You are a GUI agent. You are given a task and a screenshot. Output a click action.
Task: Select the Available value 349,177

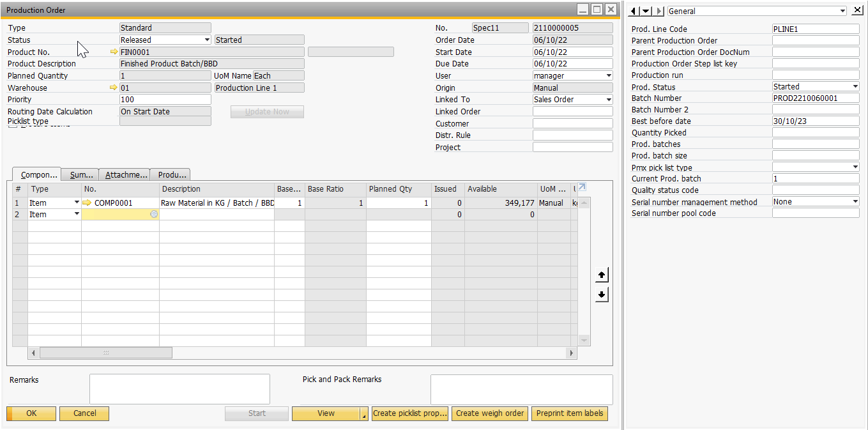point(501,203)
